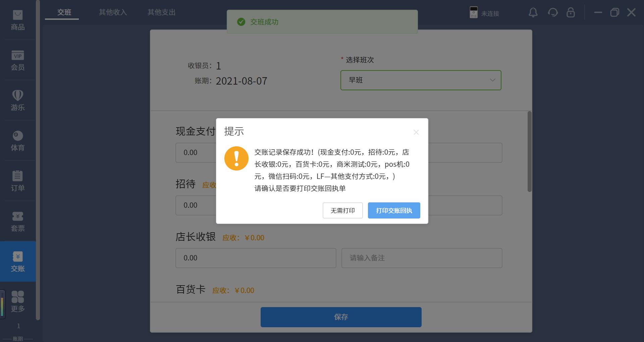Click the notification bell icon
Viewport: 644px width, 342px height.
533,13
